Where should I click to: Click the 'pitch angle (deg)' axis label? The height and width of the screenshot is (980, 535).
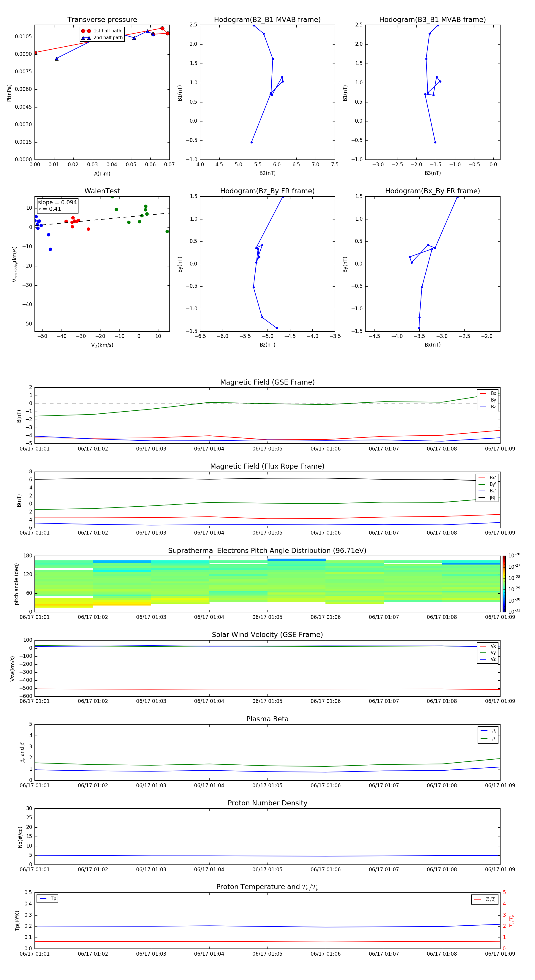(16, 584)
